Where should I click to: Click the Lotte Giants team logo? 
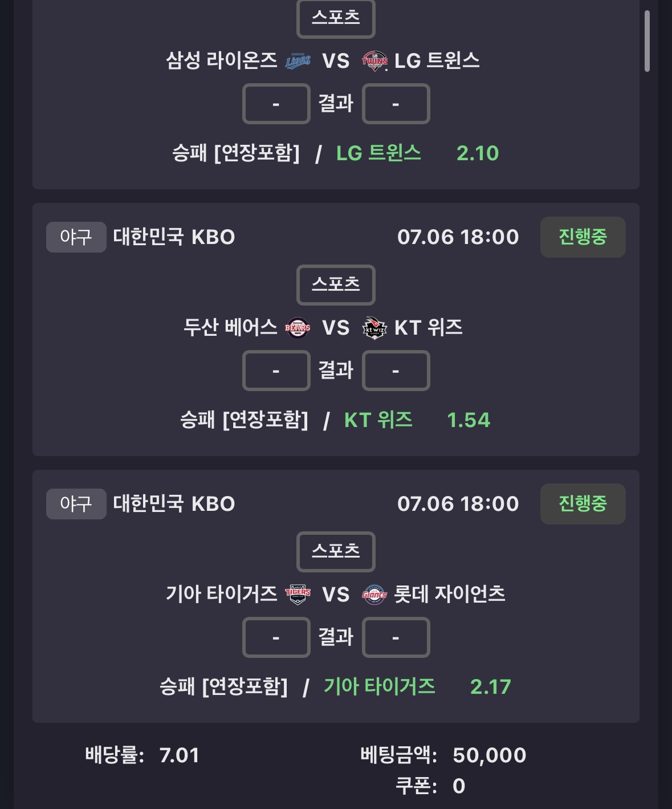pos(374,595)
